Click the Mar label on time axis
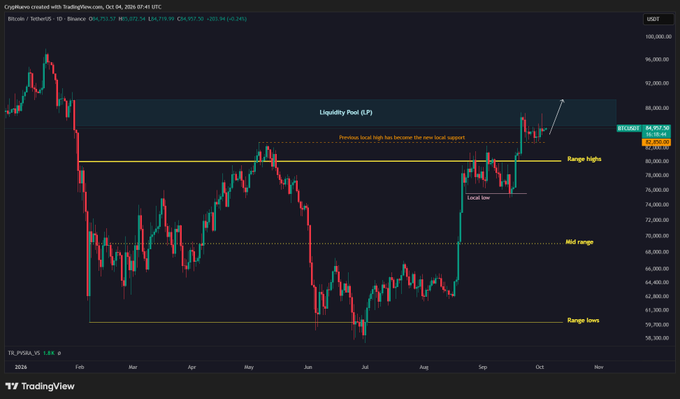The width and height of the screenshot is (680, 399). click(x=133, y=367)
